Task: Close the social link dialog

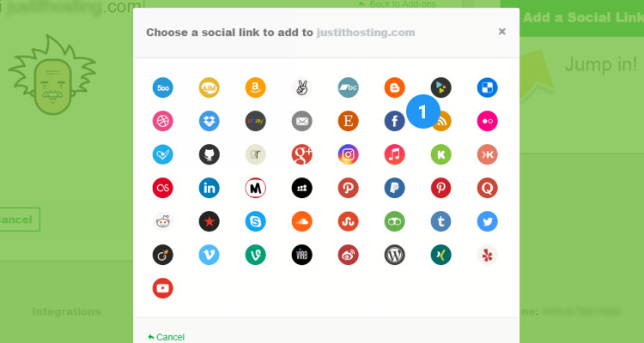Action: 502,32
